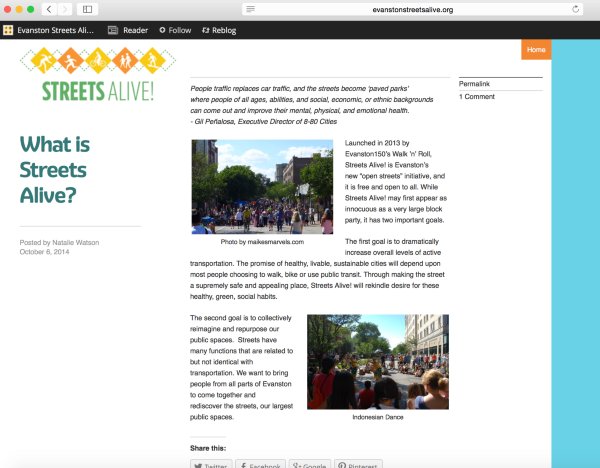Share the post on Google
Image resolution: width=600 pixels, height=468 pixels.
309,464
